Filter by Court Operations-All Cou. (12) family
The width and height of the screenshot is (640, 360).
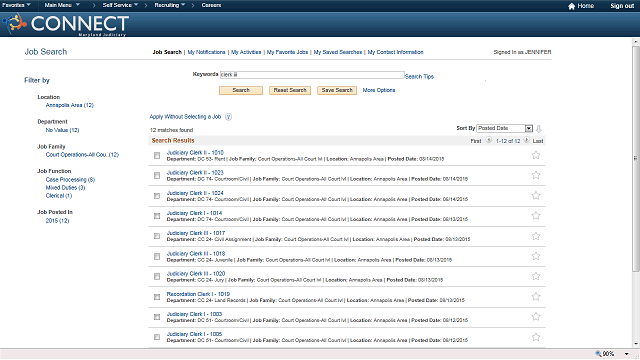[x=82, y=155]
